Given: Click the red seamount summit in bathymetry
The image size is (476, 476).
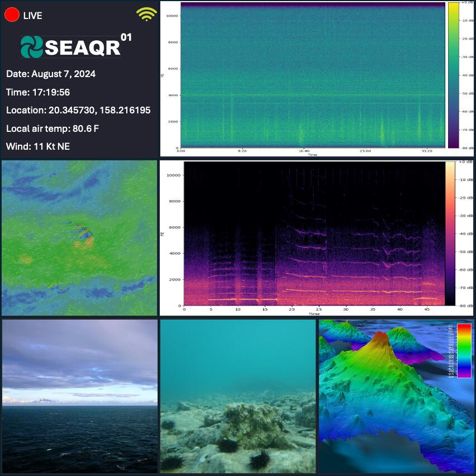Looking at the screenshot, I should [380, 339].
